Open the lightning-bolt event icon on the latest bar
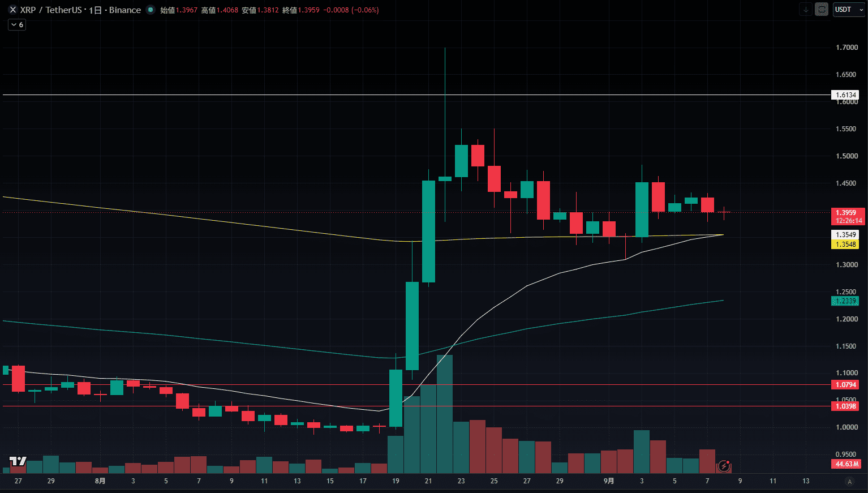The image size is (868, 493). point(724,466)
